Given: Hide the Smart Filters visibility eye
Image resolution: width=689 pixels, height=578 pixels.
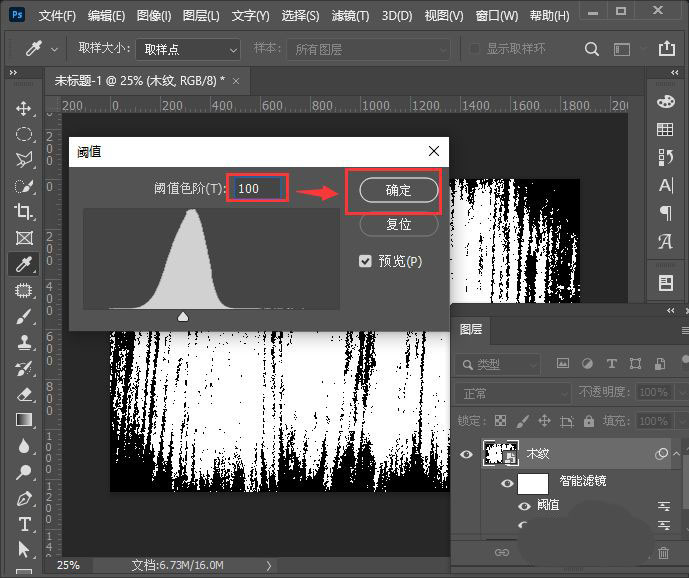Looking at the screenshot, I should tap(507, 483).
